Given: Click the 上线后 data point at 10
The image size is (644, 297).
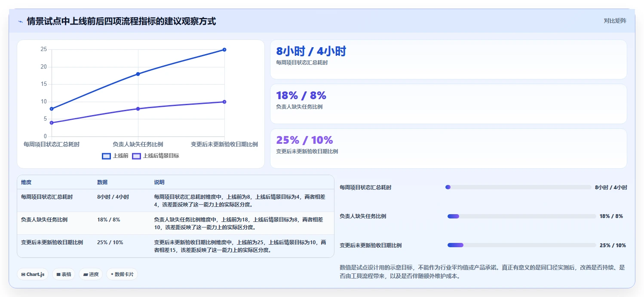Looking at the screenshot, I should pyautogui.click(x=224, y=102).
